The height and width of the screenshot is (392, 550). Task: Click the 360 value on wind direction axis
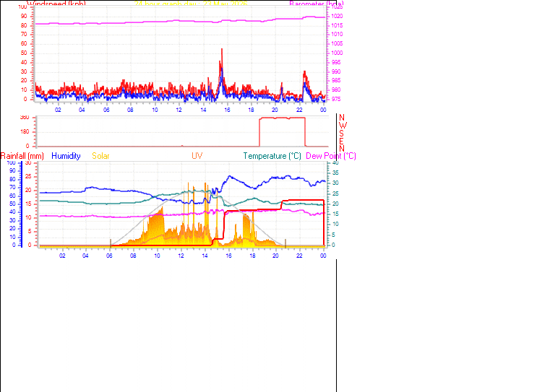pyautogui.click(x=25, y=118)
